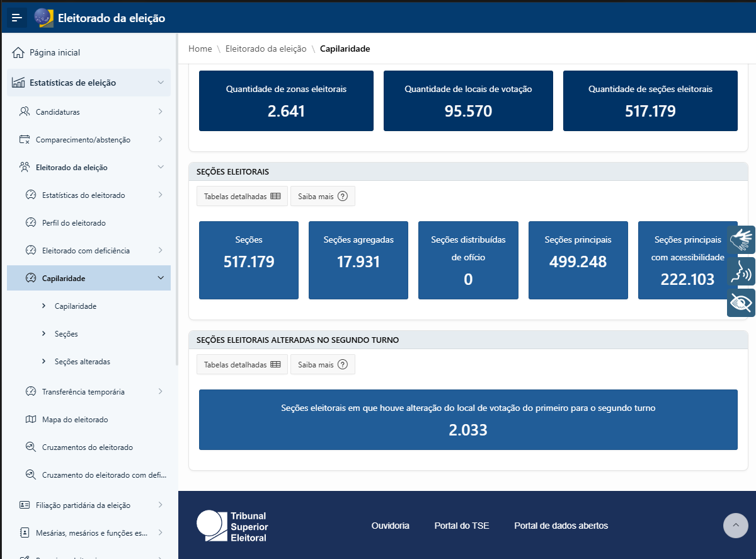Click the scroll-to-top arrow button
The height and width of the screenshot is (559, 756).
tap(736, 526)
